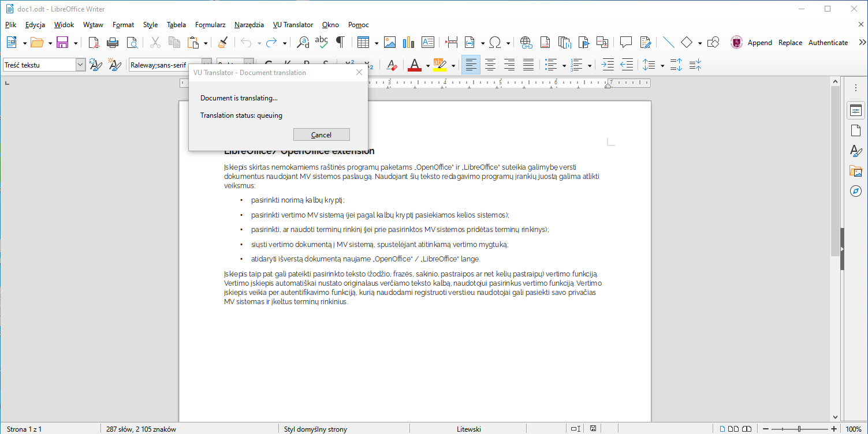The height and width of the screenshot is (434, 868).
Task: Click the Replace translation button
Action: pyautogui.click(x=790, y=43)
